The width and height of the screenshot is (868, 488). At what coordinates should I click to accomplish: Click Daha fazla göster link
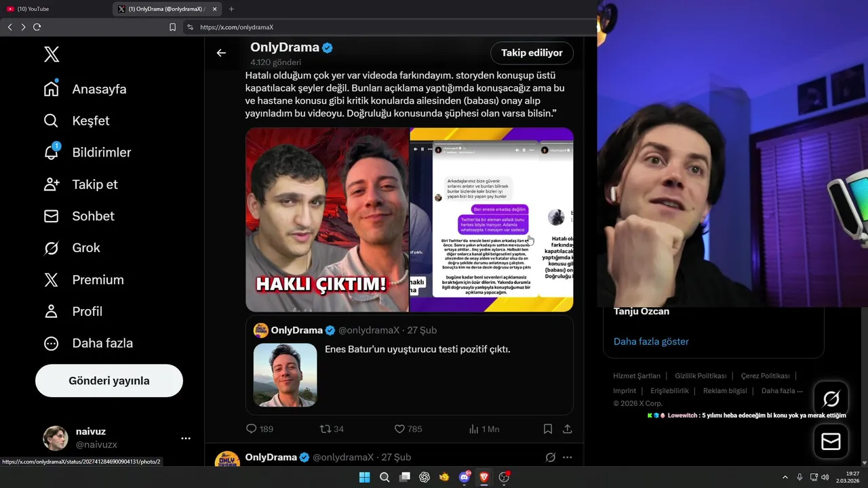651,342
